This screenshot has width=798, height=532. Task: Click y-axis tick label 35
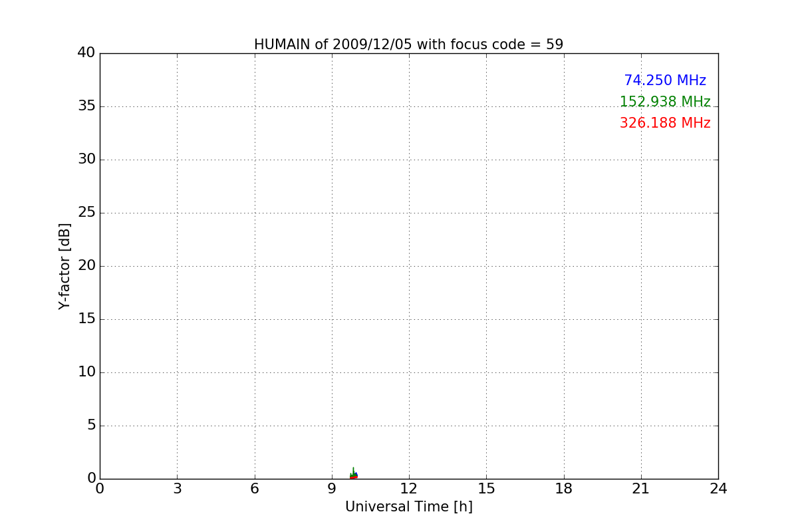[x=86, y=106]
